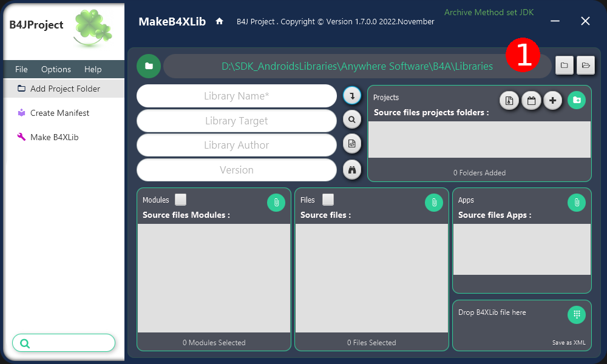Close the MakeB4XLib window
This screenshot has height=364, width=607.
tap(585, 21)
